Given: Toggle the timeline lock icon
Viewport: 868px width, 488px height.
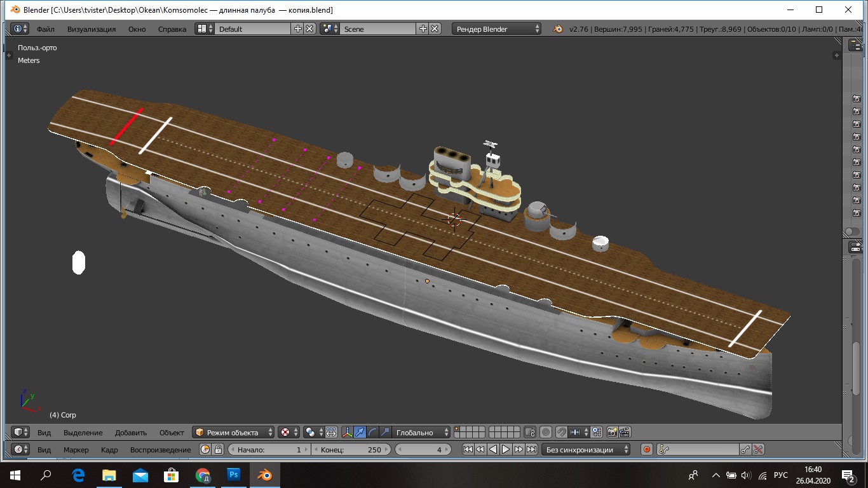Looking at the screenshot, I should [x=218, y=449].
